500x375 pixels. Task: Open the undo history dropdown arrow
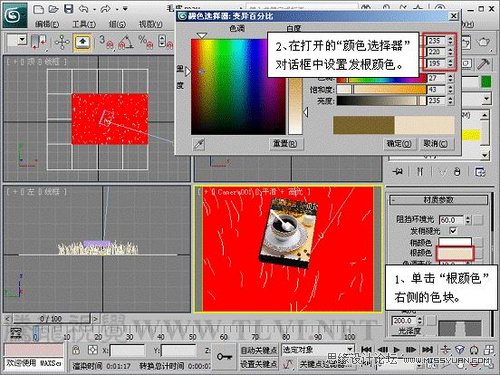coord(94,9)
